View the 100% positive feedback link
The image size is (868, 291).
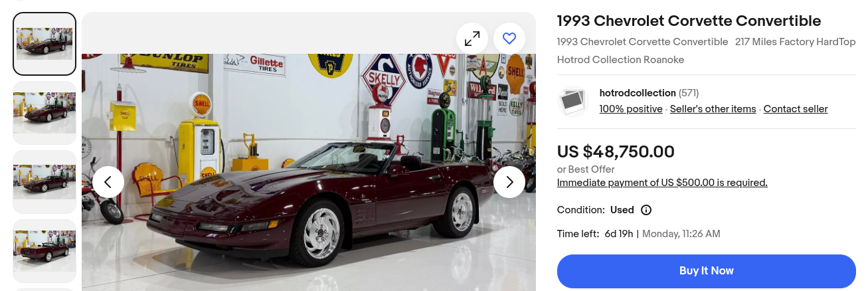[x=631, y=109]
